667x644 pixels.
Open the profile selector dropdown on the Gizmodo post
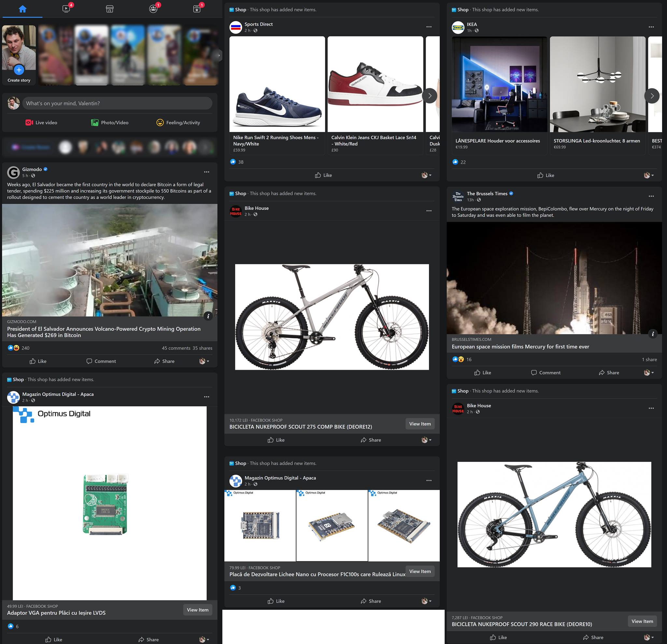204,361
